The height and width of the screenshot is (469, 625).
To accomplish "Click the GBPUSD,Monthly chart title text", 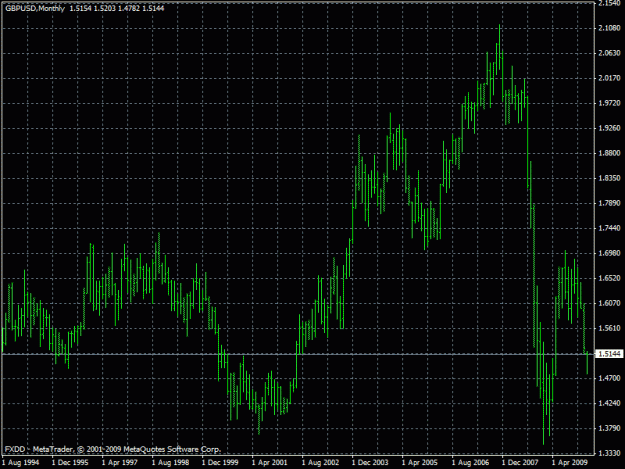I will coord(35,8).
